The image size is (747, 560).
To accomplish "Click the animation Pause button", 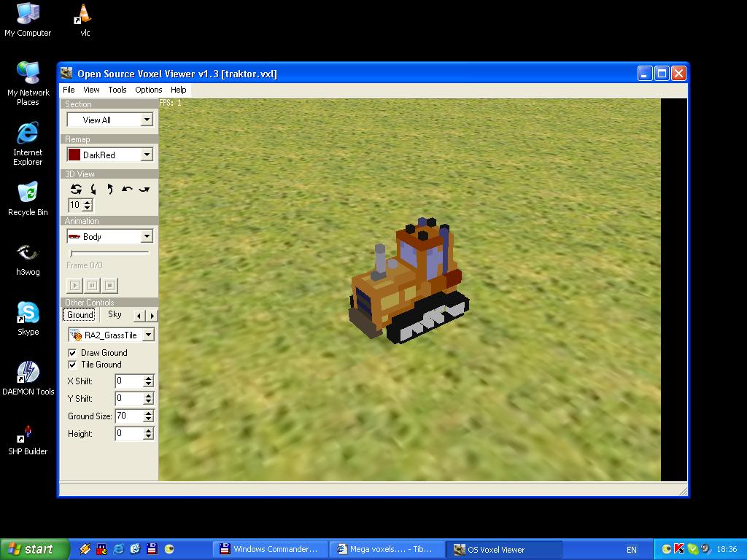I will [x=93, y=285].
